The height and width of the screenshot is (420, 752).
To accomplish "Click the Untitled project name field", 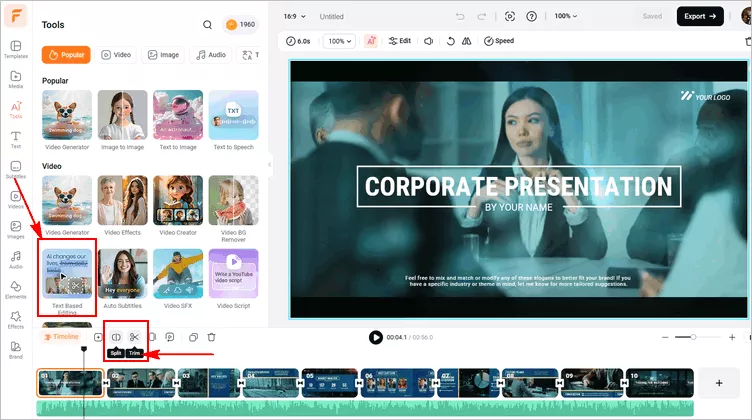I will coord(331,16).
